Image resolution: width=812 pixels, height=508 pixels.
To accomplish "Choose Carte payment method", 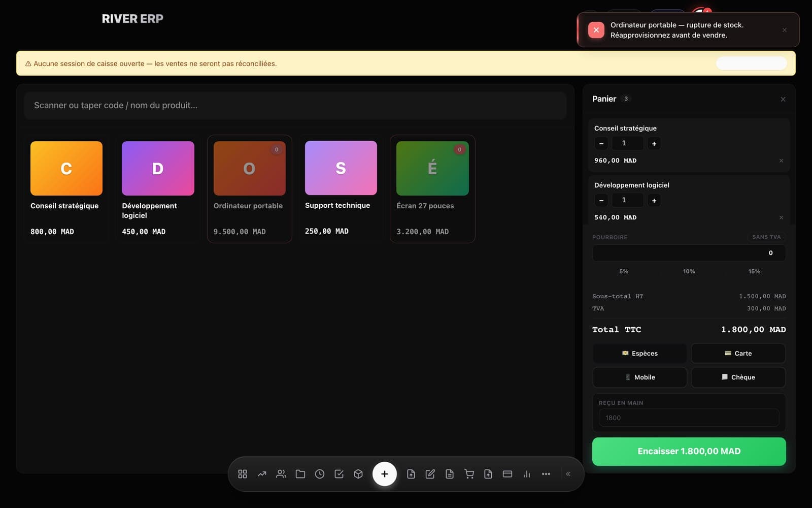I will coord(738,353).
